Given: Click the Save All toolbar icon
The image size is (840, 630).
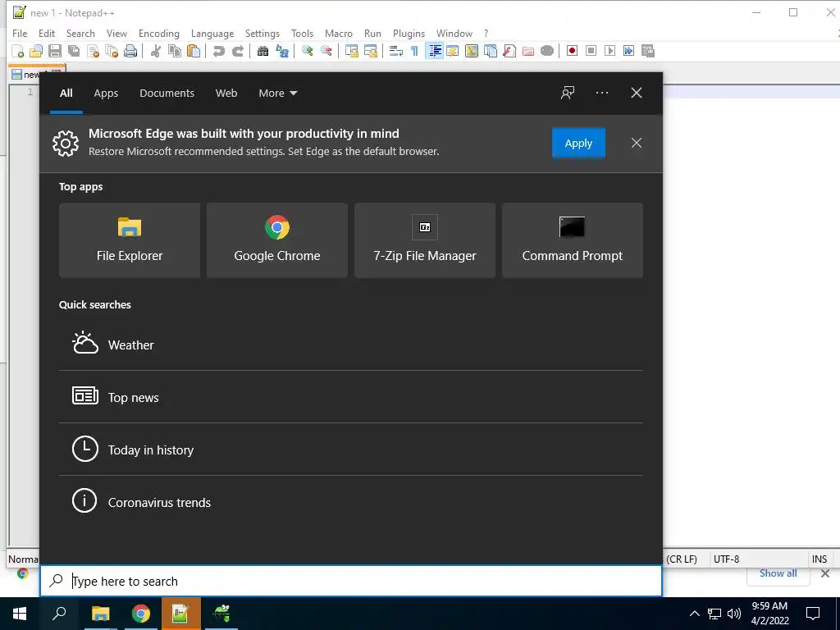Looking at the screenshot, I should pyautogui.click(x=73, y=51).
